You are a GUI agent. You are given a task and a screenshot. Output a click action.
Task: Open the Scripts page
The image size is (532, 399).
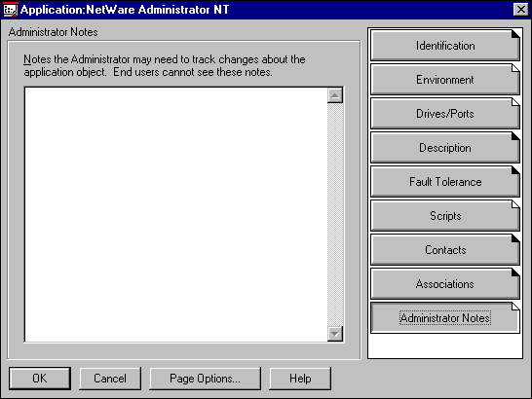tap(445, 216)
